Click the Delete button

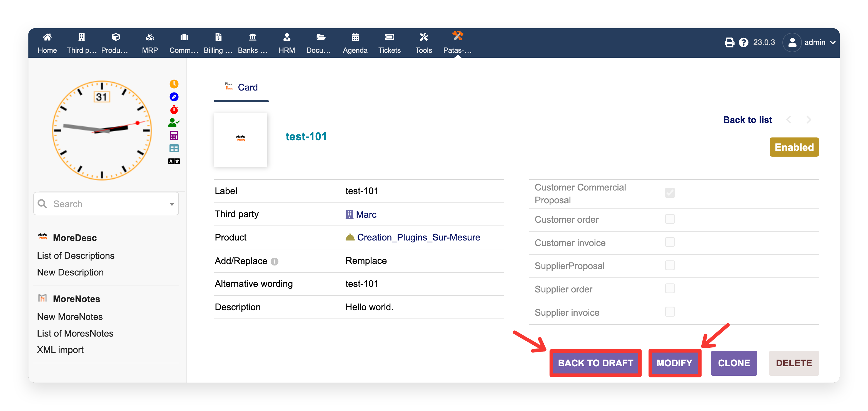coord(794,363)
